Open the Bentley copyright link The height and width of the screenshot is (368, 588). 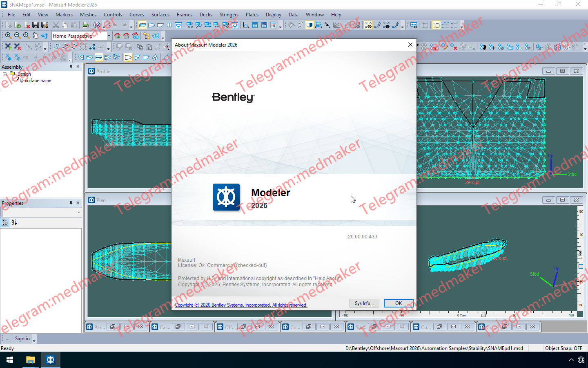(x=241, y=305)
